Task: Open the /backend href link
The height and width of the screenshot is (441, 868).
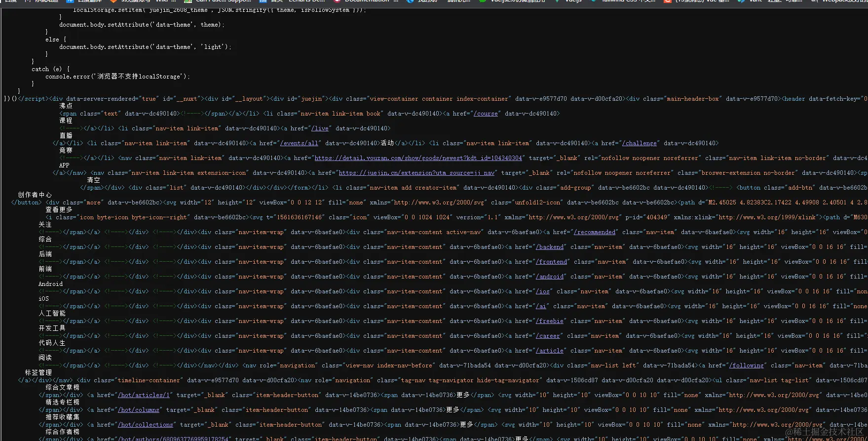Action: pyautogui.click(x=550, y=247)
